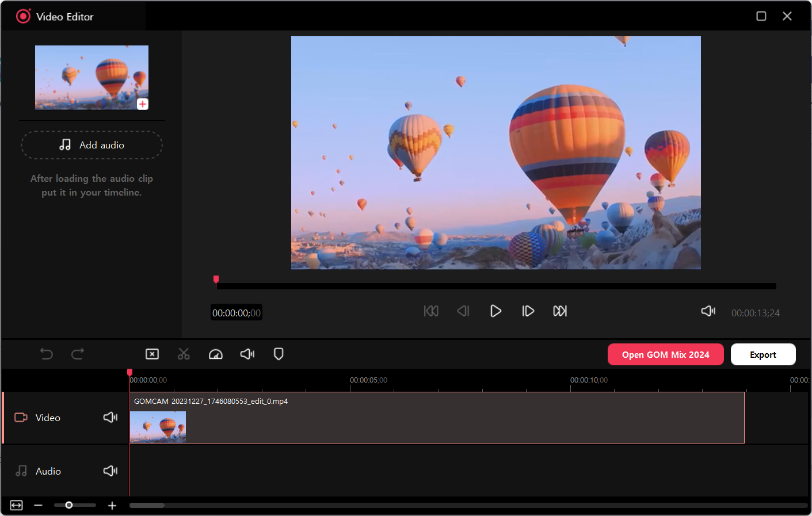Step forward one frame
Screen dimensions: 812x516
click(x=528, y=311)
